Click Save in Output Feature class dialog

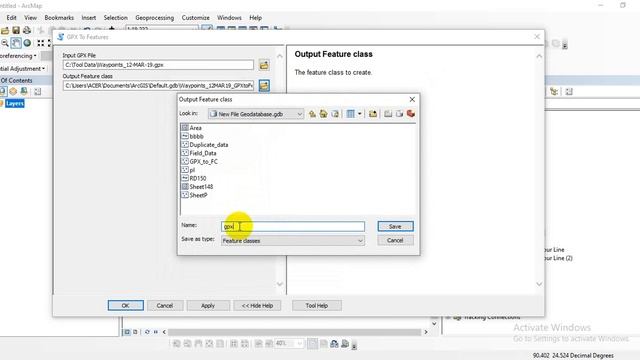click(x=395, y=227)
